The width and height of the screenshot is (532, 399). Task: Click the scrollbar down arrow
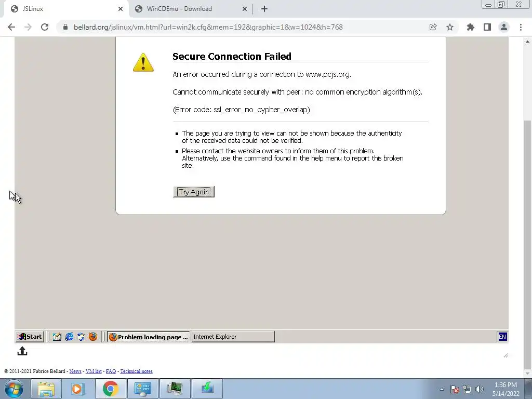(x=527, y=374)
